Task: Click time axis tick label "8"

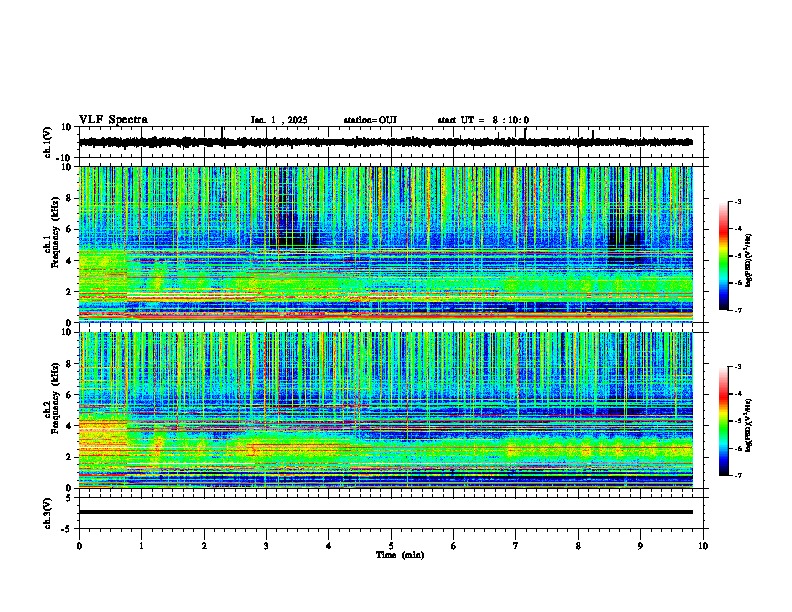Action: [578, 546]
